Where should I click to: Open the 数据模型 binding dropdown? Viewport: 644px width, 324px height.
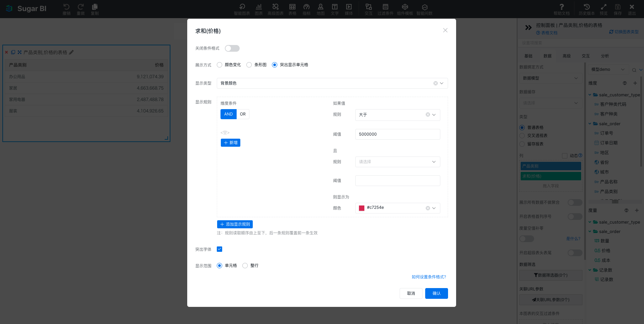tap(550, 78)
